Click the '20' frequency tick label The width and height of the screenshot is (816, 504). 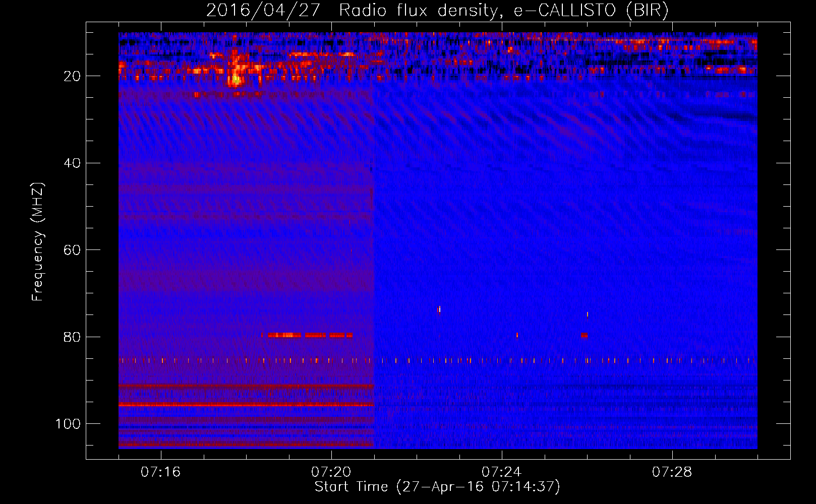pyautogui.click(x=72, y=76)
